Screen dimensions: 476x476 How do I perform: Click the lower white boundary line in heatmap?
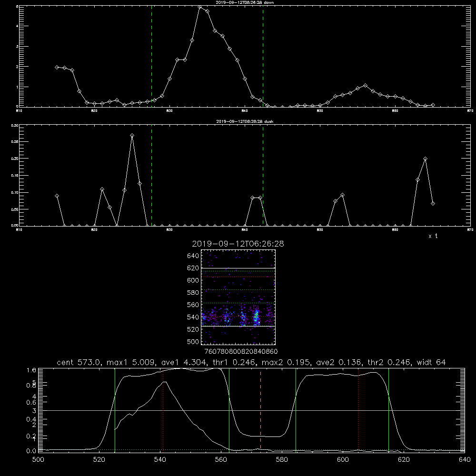(x=238, y=326)
